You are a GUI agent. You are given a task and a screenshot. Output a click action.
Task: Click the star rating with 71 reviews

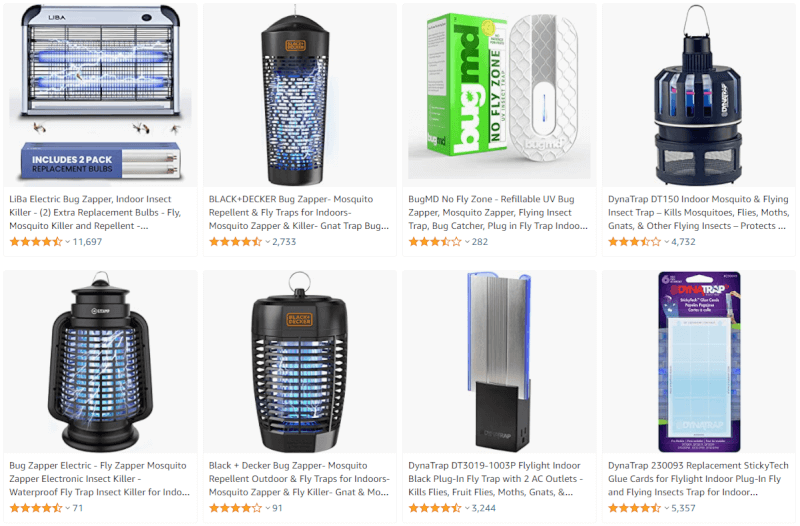coord(36,508)
